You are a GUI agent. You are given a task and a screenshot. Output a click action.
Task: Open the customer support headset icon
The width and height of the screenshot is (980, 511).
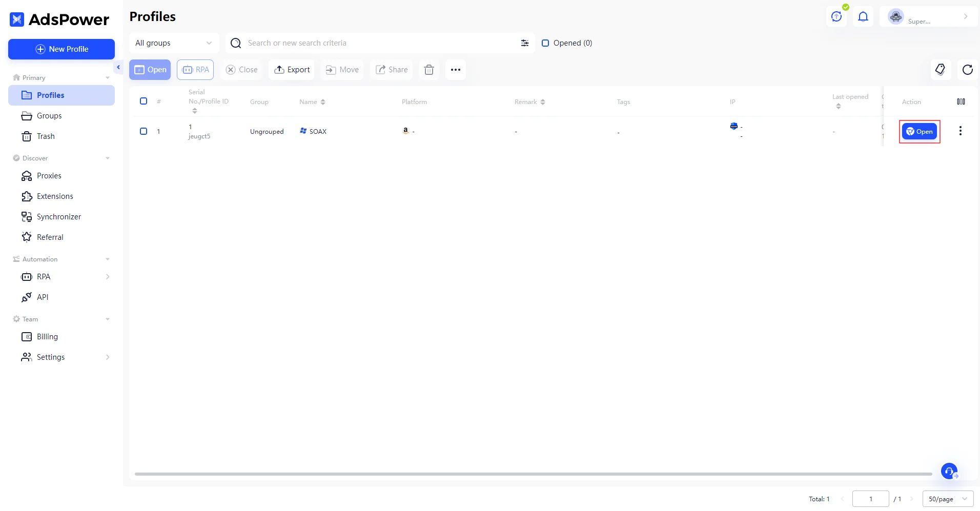[x=949, y=471]
